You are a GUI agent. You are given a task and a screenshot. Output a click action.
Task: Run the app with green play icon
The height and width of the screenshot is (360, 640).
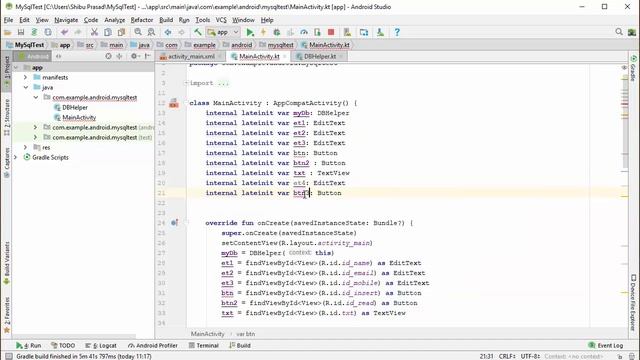pos(250,32)
